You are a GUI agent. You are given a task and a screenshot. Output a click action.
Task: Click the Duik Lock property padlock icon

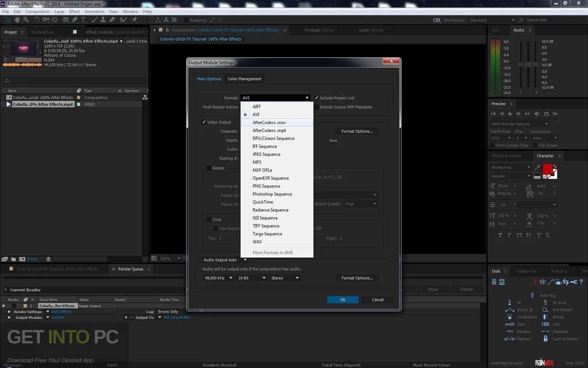click(x=545, y=339)
